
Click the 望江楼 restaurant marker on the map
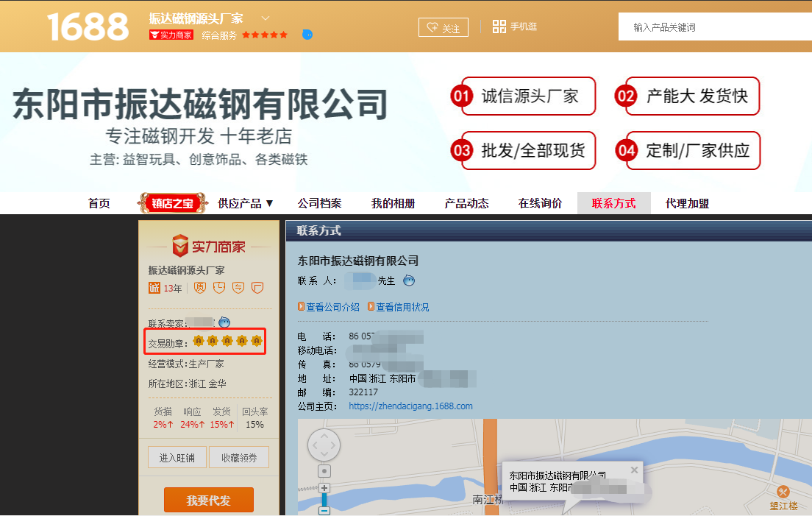pyautogui.click(x=783, y=492)
